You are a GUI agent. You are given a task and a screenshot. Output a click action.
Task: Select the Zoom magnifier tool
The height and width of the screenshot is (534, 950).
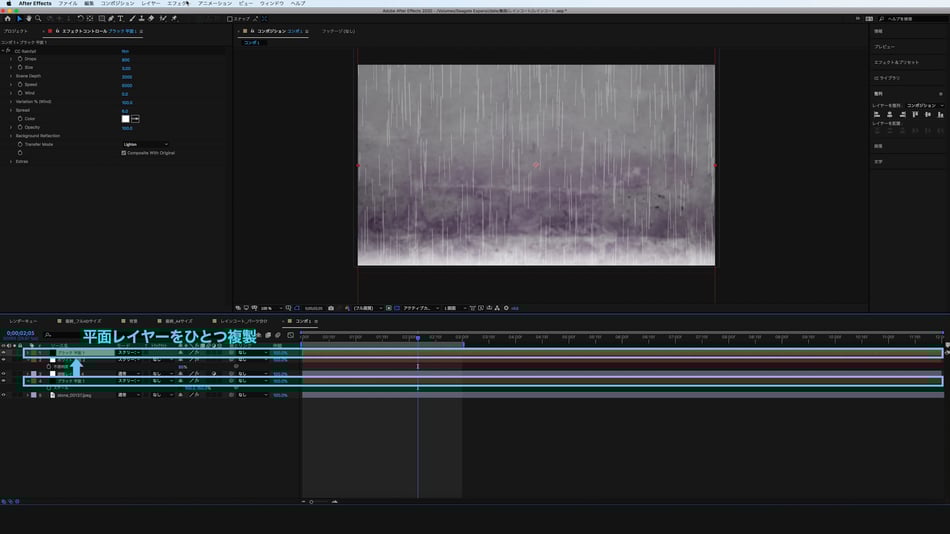[38, 18]
